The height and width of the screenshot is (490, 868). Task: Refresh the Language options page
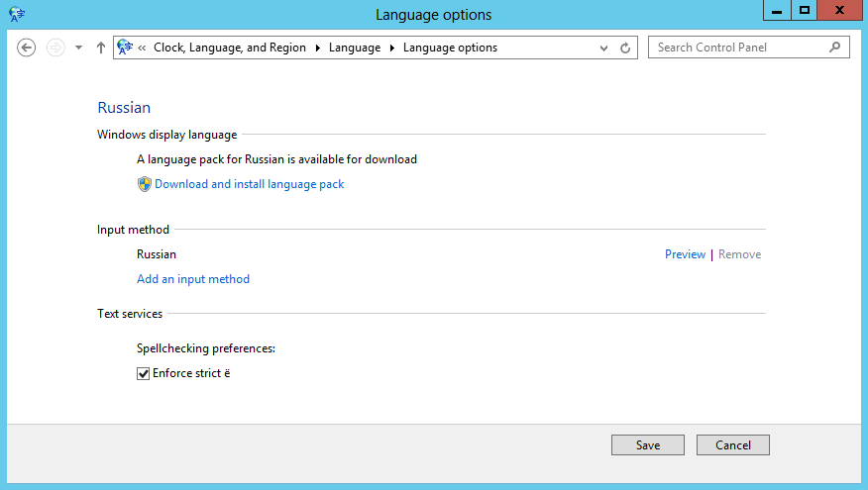coord(625,48)
